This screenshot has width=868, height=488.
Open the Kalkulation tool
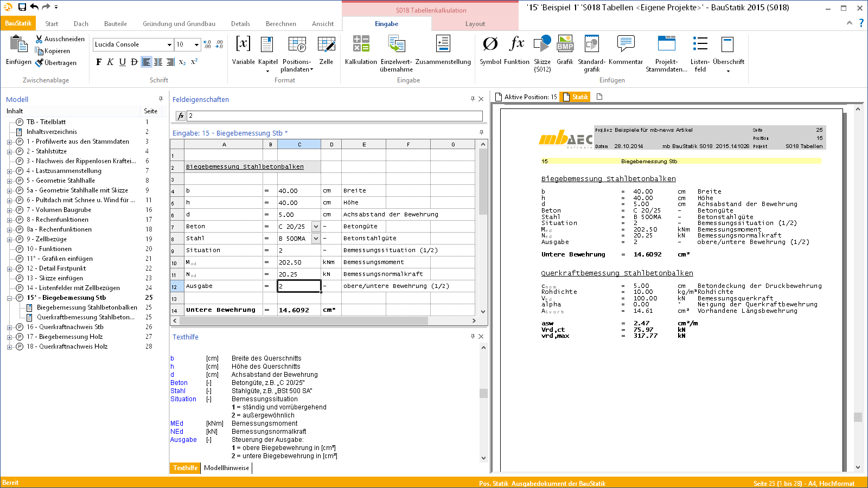pyautogui.click(x=361, y=51)
